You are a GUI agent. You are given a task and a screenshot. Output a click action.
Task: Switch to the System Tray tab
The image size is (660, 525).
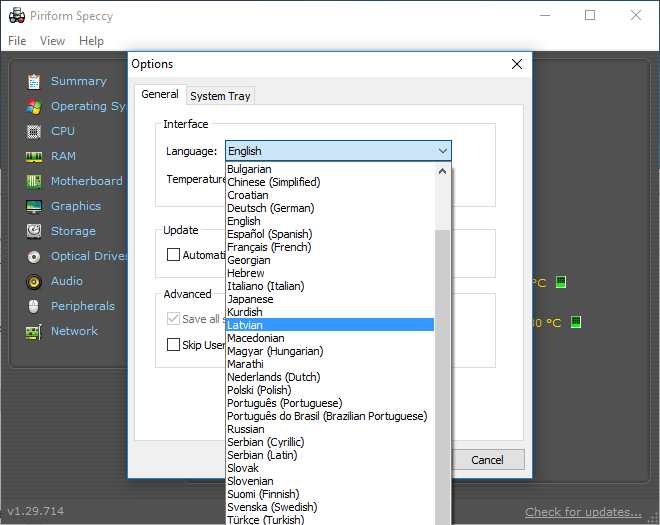(220, 96)
